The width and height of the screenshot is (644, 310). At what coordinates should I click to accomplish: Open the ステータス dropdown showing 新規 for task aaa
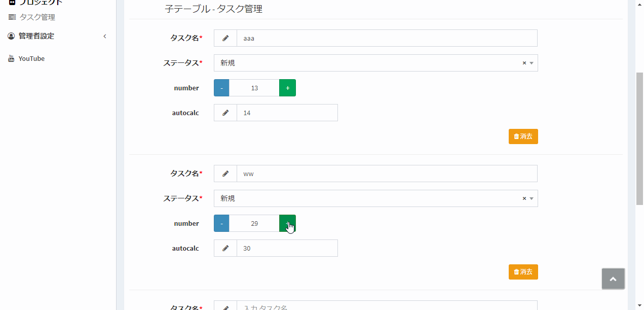(531, 63)
